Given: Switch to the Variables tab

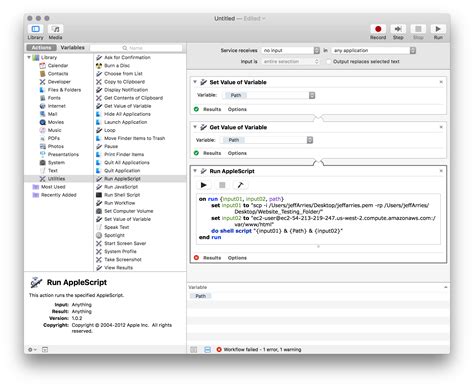Looking at the screenshot, I should click(x=72, y=48).
